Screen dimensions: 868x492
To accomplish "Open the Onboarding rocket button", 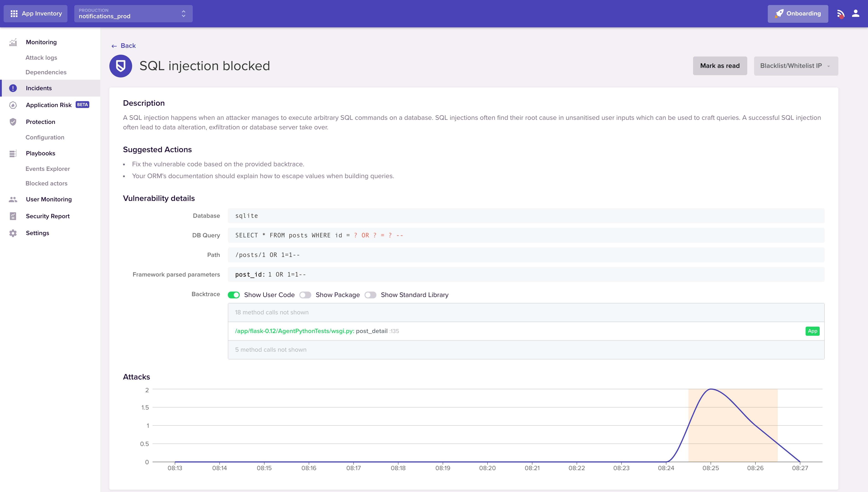I will 797,14.
